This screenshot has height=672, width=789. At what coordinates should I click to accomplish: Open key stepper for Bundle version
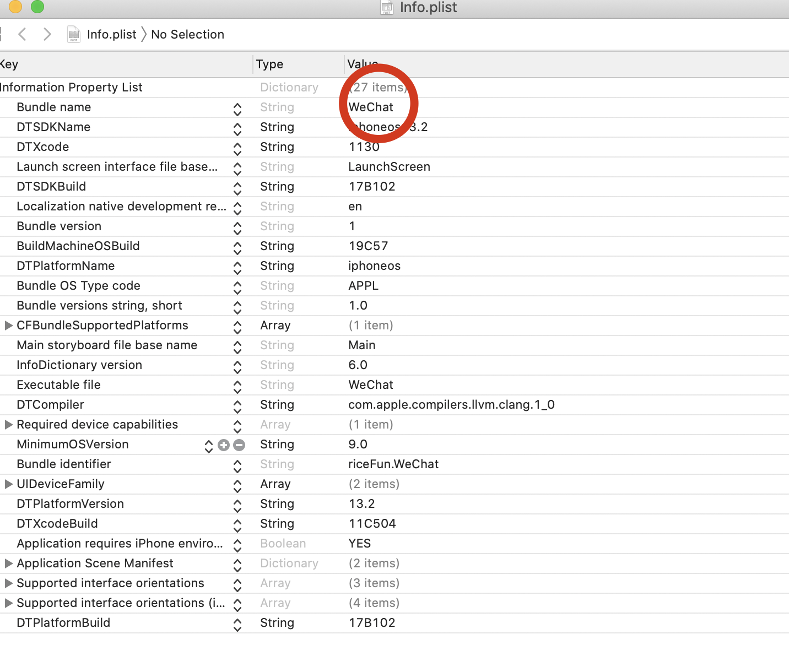(237, 229)
